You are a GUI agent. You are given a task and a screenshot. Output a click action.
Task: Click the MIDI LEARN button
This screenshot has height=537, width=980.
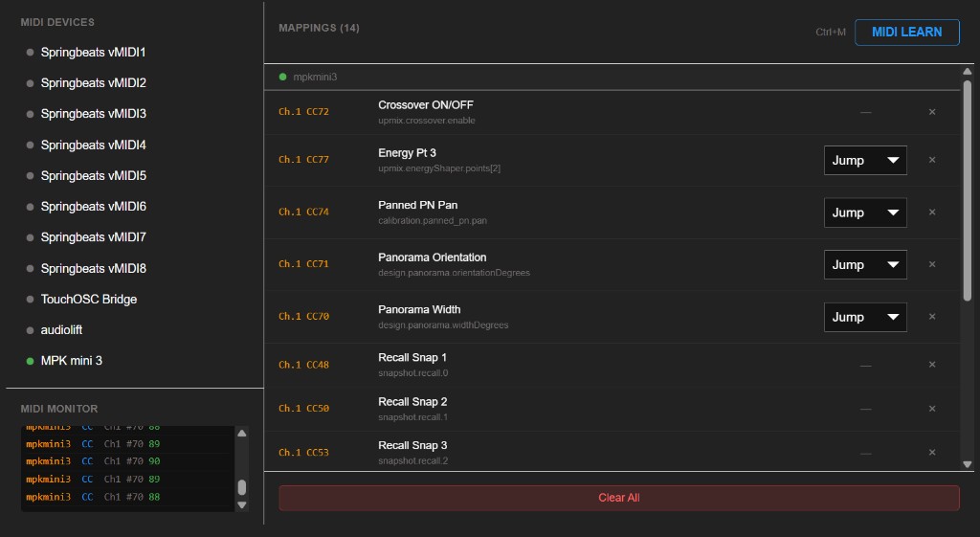pyautogui.click(x=907, y=32)
